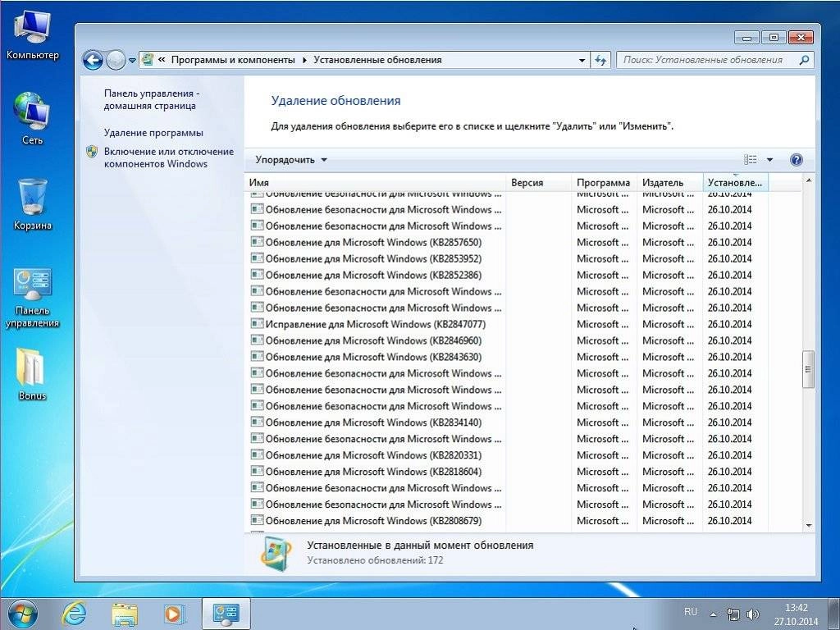840x630 pixels.
Task: Click the vertical scrollbar thumb
Action: 808,369
